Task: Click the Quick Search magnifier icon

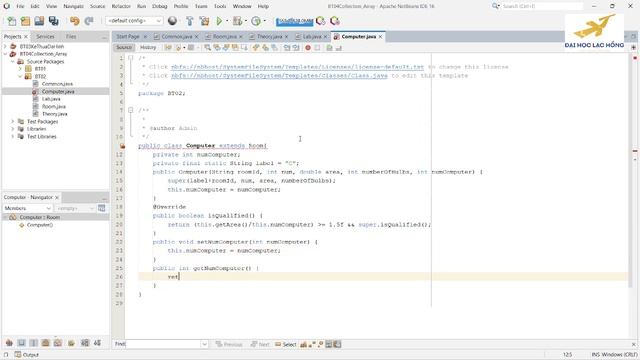Action: [x=495, y=6]
